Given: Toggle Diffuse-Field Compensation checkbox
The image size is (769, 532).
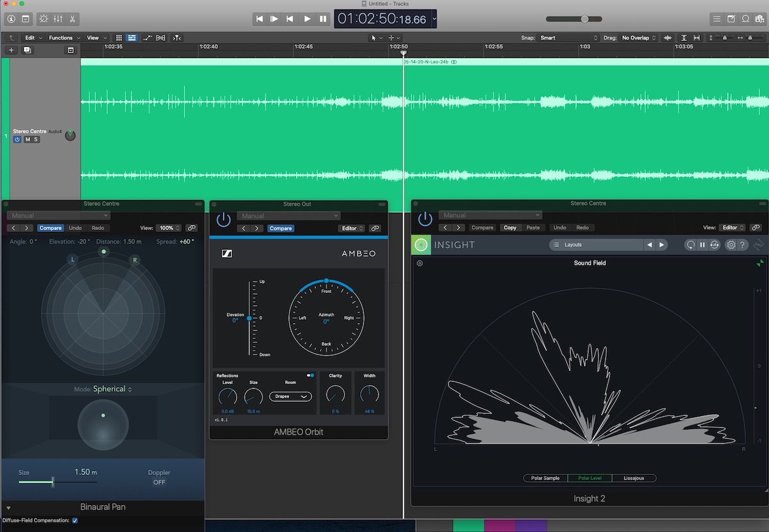Looking at the screenshot, I should [x=75, y=520].
